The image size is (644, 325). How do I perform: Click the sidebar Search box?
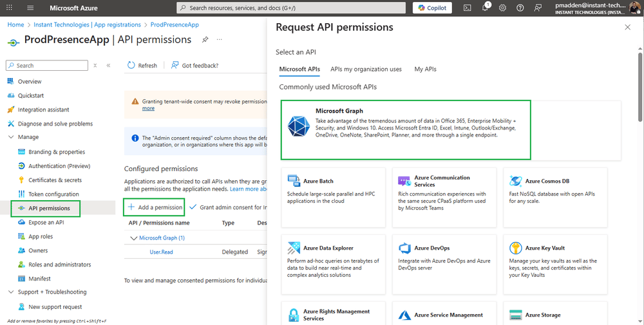[x=47, y=66]
